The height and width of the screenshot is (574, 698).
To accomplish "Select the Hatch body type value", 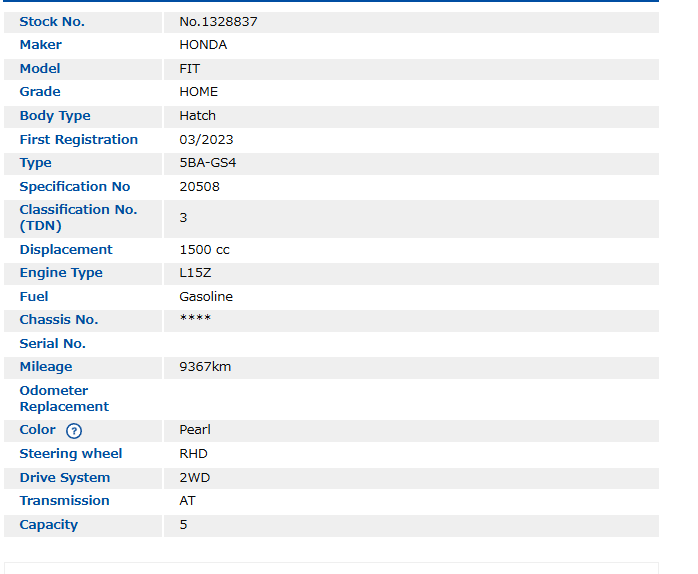I will tap(198, 116).
